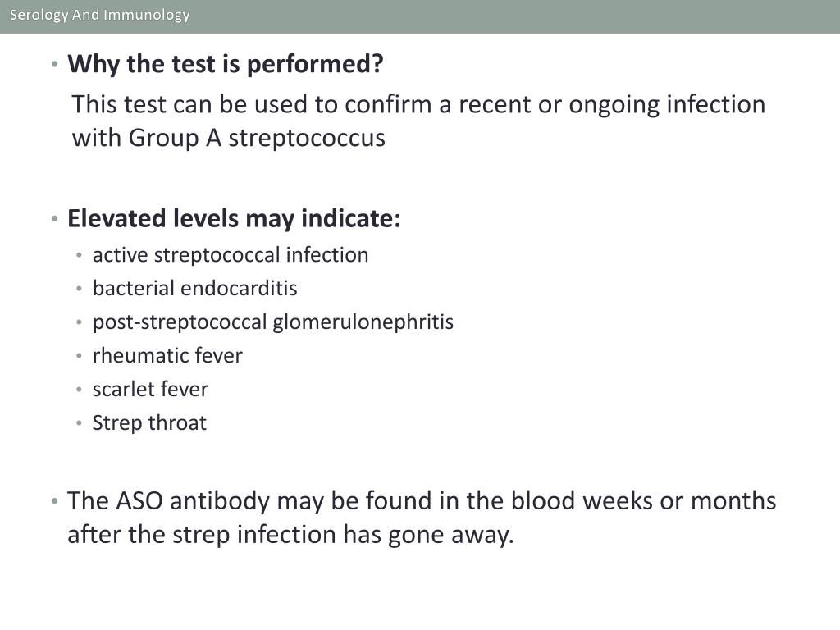
Task: Click the bullet next to 'Strep throat'
Action: click(x=79, y=423)
